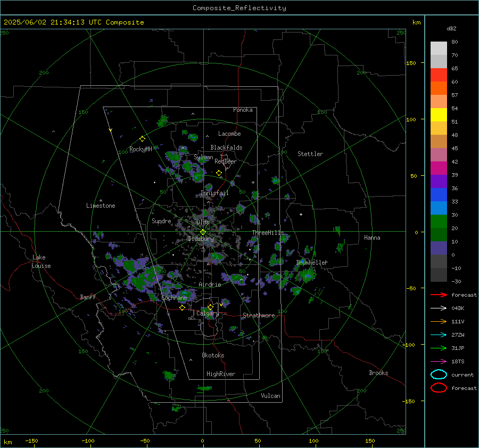
Task: Click the Olds town label
Action: tap(203, 222)
